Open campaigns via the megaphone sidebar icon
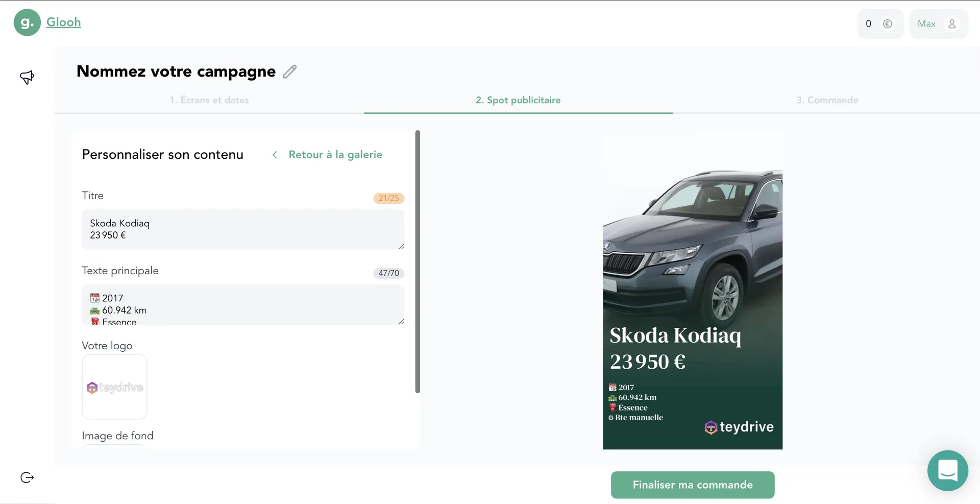Screen dimensions: 980x504 click(27, 77)
